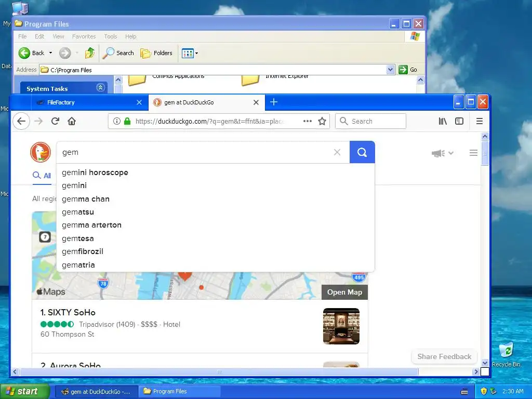Open the SIXTY SoHo result title
Image resolution: width=532 pixels, height=399 pixels.
[x=68, y=312]
